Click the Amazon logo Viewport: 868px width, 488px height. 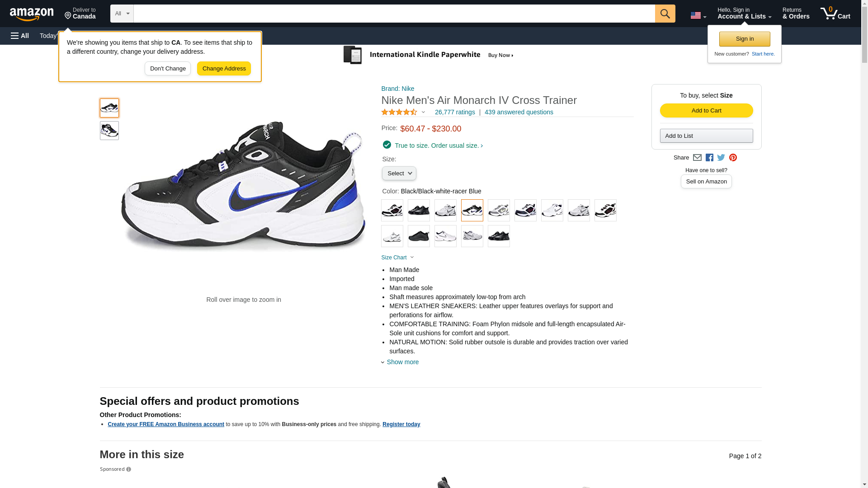pyautogui.click(x=32, y=14)
